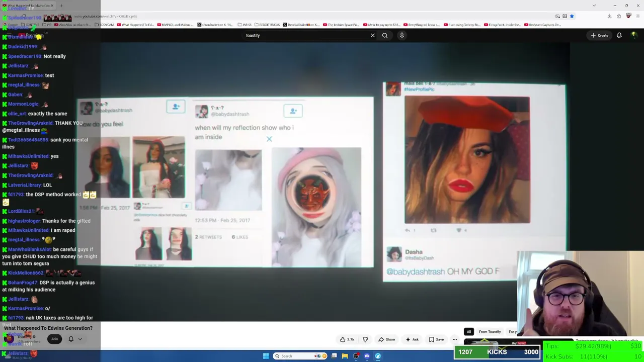Click the Windows taskbar Search box
Screen dimensions: 644x362
click(300, 356)
